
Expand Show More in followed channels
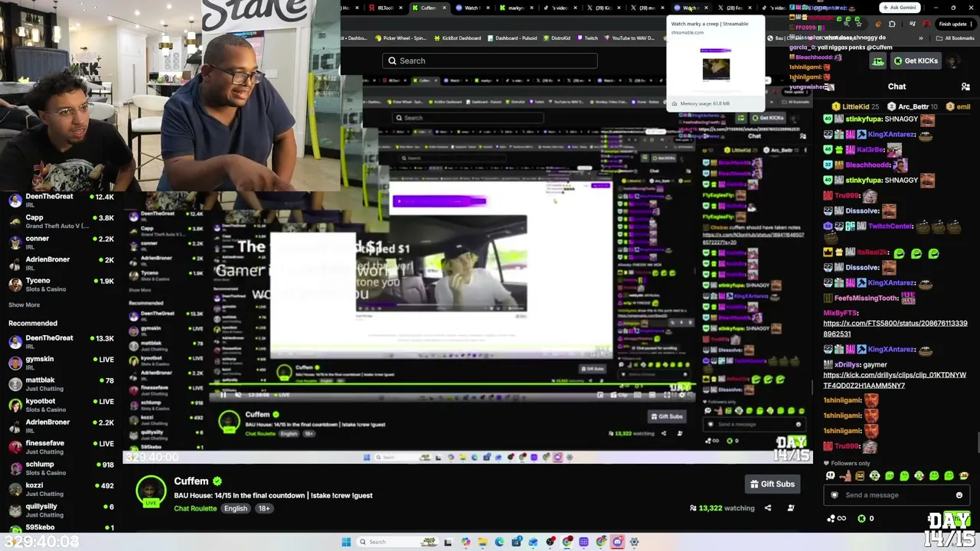point(24,305)
